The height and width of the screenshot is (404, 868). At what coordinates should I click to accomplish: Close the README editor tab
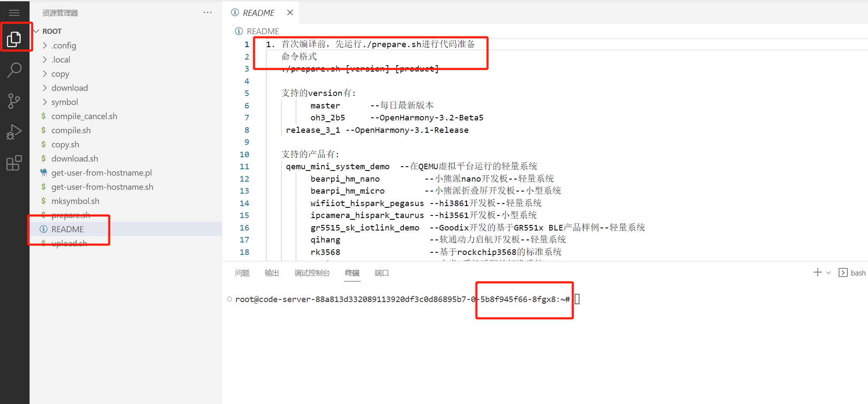click(x=290, y=12)
